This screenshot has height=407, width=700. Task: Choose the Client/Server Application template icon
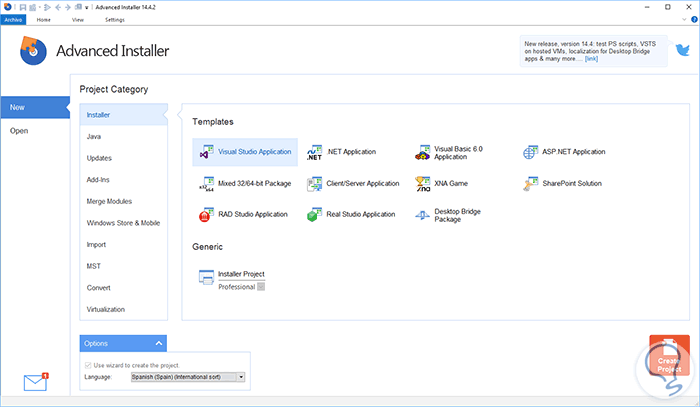[314, 183]
